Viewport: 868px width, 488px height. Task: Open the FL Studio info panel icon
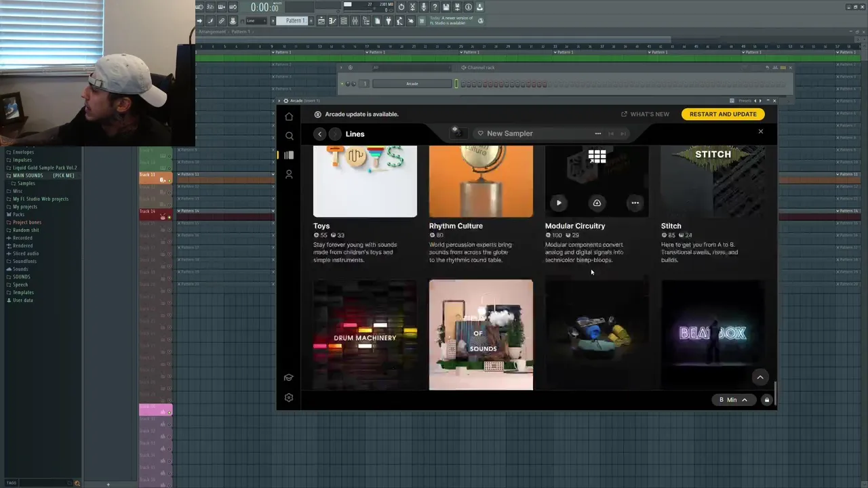(x=468, y=7)
